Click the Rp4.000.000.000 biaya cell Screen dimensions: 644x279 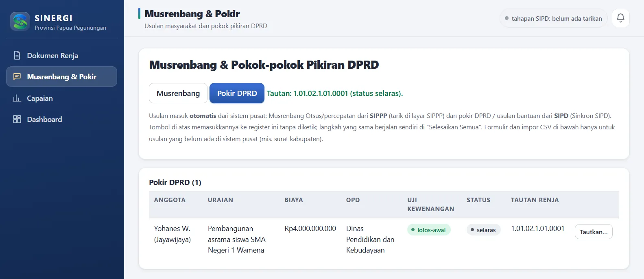click(310, 229)
